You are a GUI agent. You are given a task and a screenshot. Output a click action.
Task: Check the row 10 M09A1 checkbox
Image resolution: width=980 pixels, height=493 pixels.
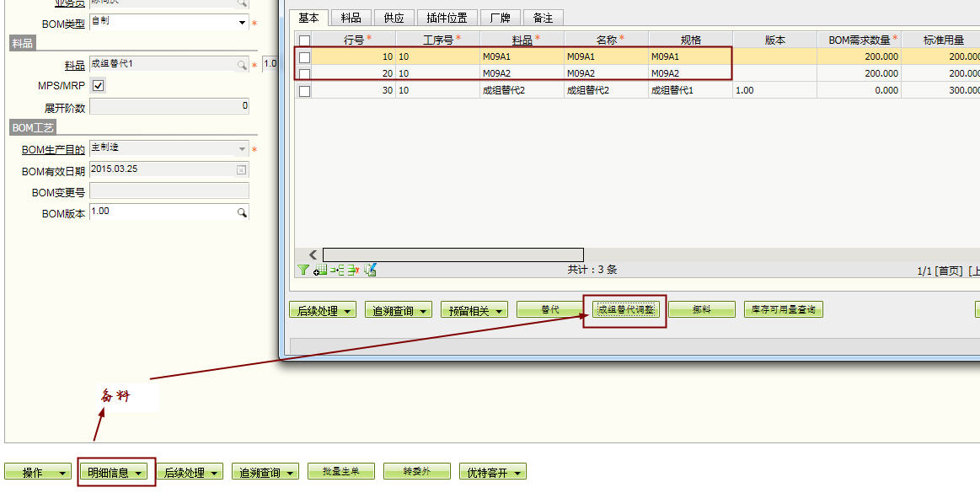click(x=304, y=57)
